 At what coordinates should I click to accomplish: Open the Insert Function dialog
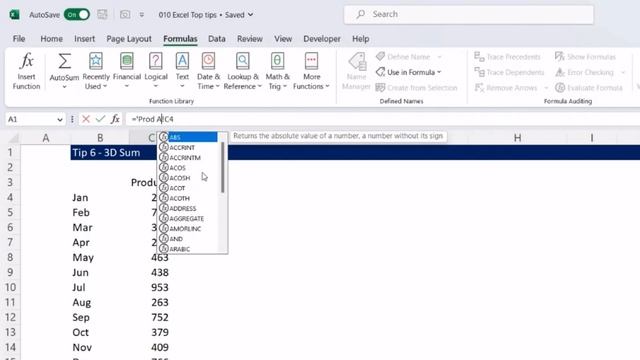(x=27, y=71)
